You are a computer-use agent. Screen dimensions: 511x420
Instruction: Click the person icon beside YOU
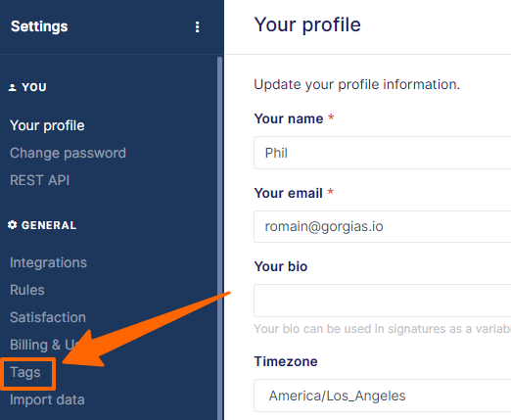click(13, 87)
